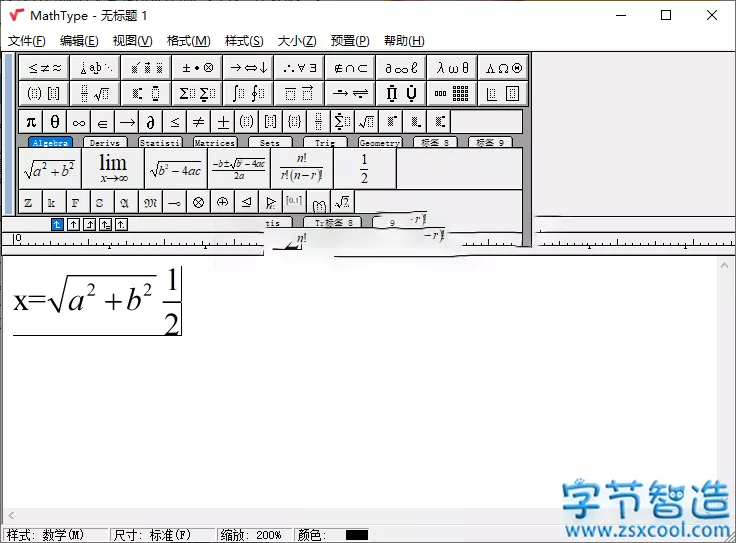Open the 帮助(H) menu

coord(404,41)
